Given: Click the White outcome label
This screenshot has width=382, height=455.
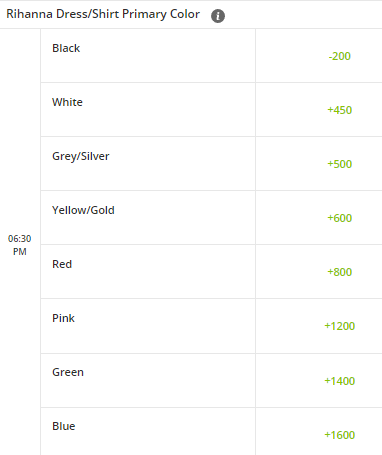Looking at the screenshot, I should pos(67,102).
